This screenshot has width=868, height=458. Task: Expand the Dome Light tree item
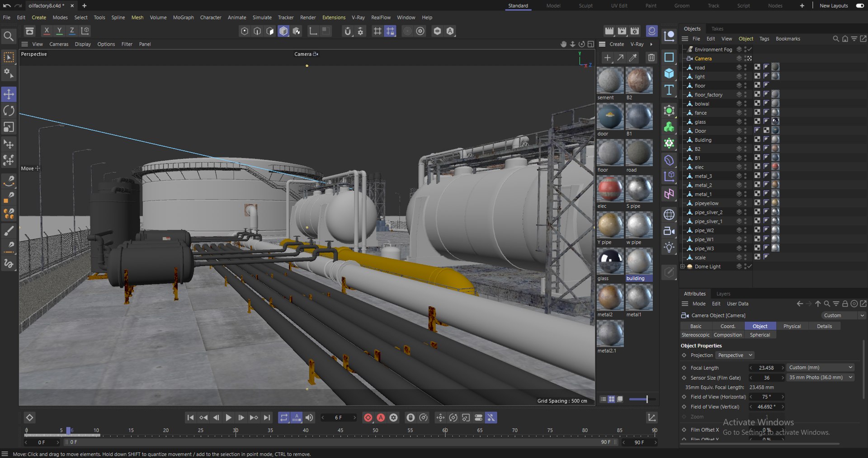click(x=683, y=266)
